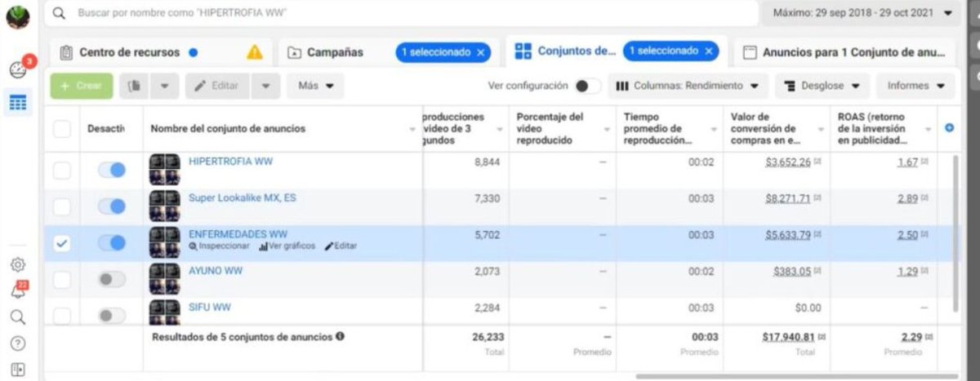Click the vertical table scrollbar
Image resolution: width=980 pixels, height=381 pixels.
tap(957, 233)
